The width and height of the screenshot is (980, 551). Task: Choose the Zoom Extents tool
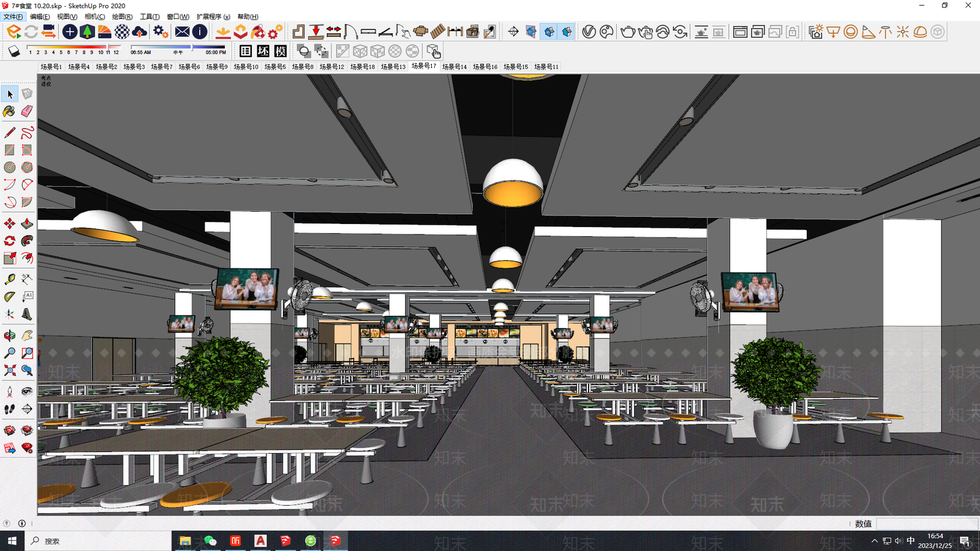click(9, 370)
